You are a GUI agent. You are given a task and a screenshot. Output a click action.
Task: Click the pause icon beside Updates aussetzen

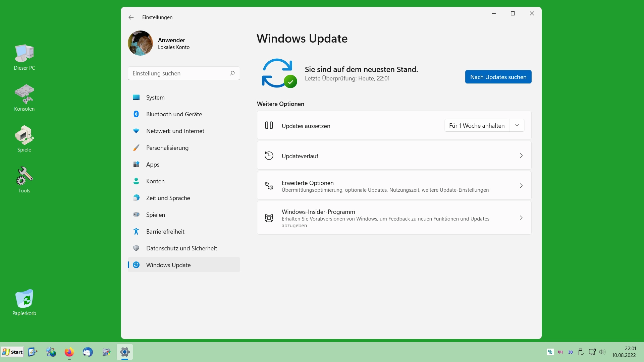[x=269, y=125]
